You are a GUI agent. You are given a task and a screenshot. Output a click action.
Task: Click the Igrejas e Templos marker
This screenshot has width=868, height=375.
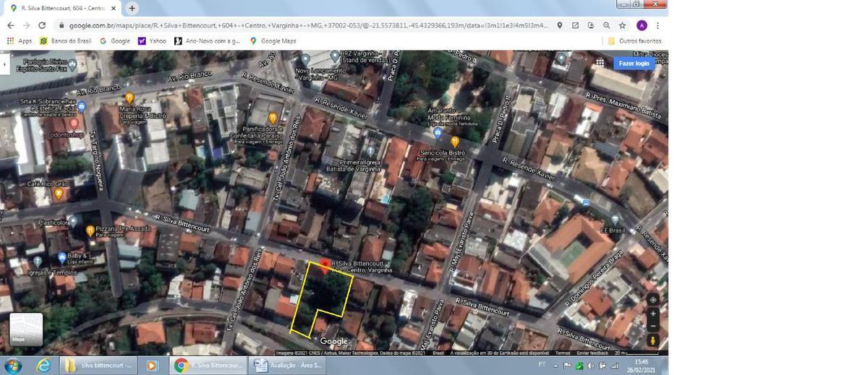tap(37, 262)
